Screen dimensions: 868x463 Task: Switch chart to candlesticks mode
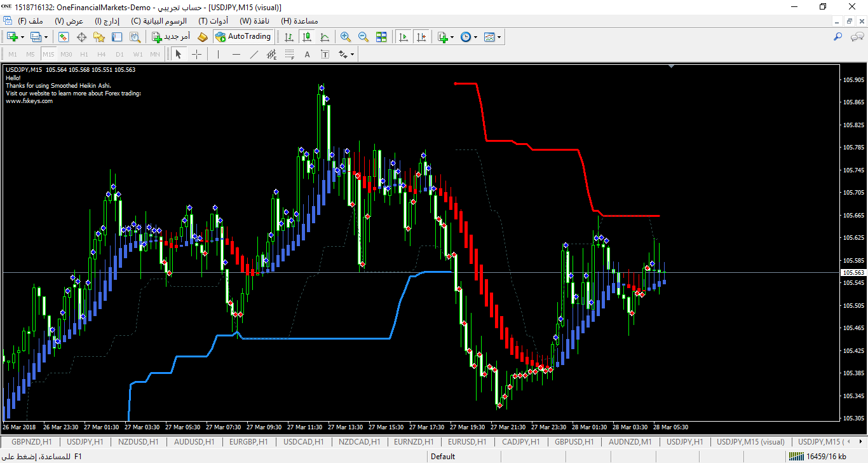tap(307, 37)
